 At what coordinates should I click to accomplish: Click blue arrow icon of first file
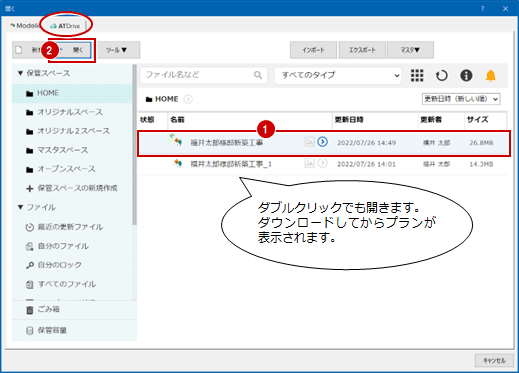click(322, 142)
